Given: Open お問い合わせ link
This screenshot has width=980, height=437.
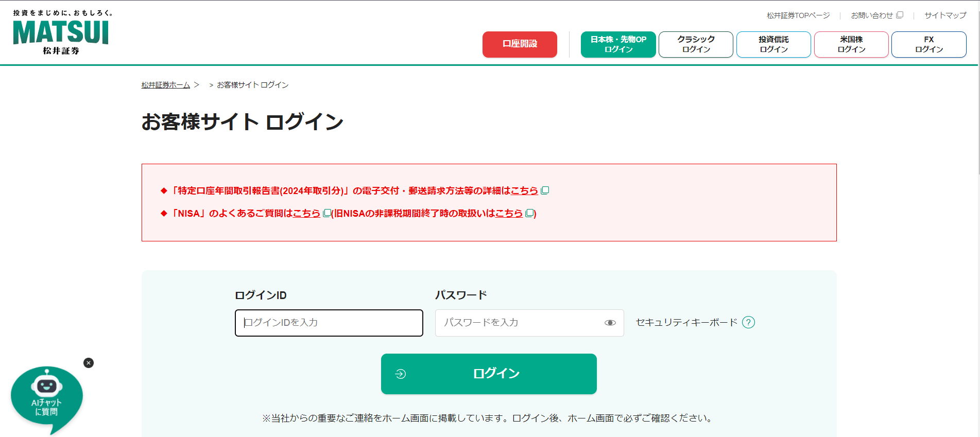Looking at the screenshot, I should click(x=876, y=15).
